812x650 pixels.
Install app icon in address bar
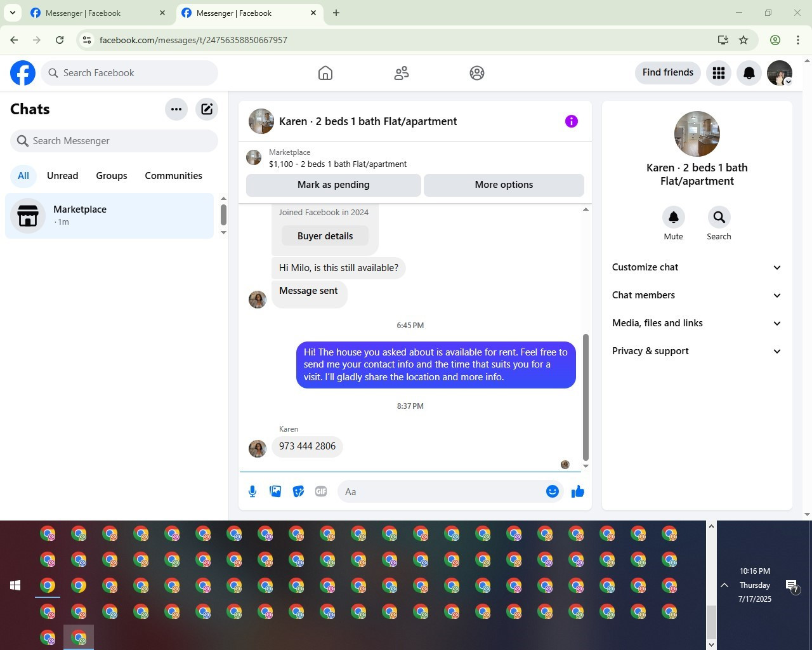(x=723, y=40)
